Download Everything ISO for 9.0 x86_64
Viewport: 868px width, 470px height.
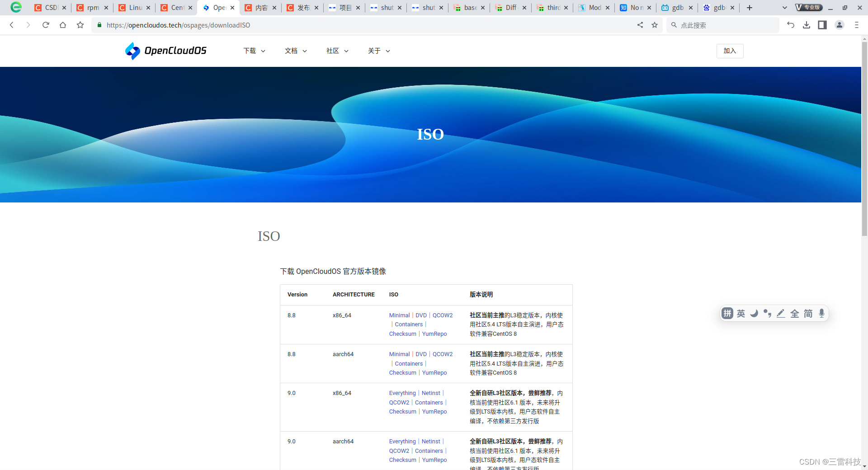tap(402, 393)
